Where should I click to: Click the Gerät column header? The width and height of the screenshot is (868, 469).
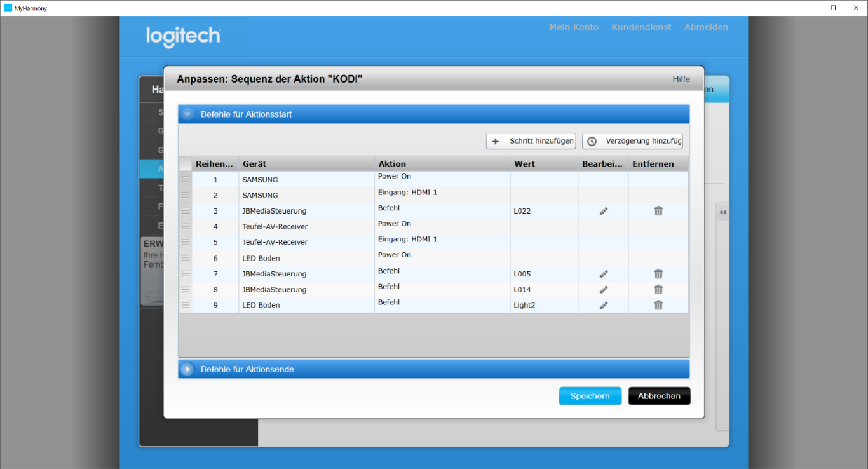pyautogui.click(x=306, y=163)
